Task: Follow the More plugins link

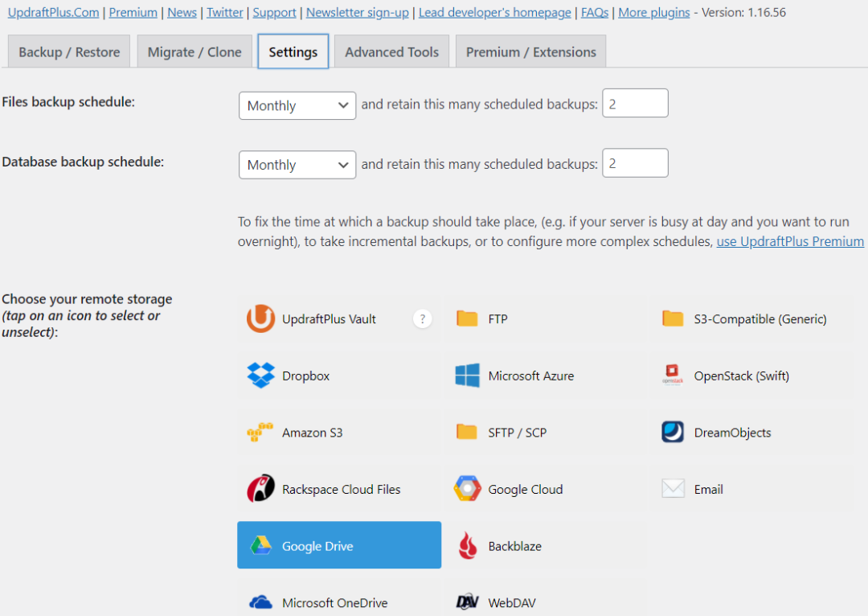Action: 654,12
